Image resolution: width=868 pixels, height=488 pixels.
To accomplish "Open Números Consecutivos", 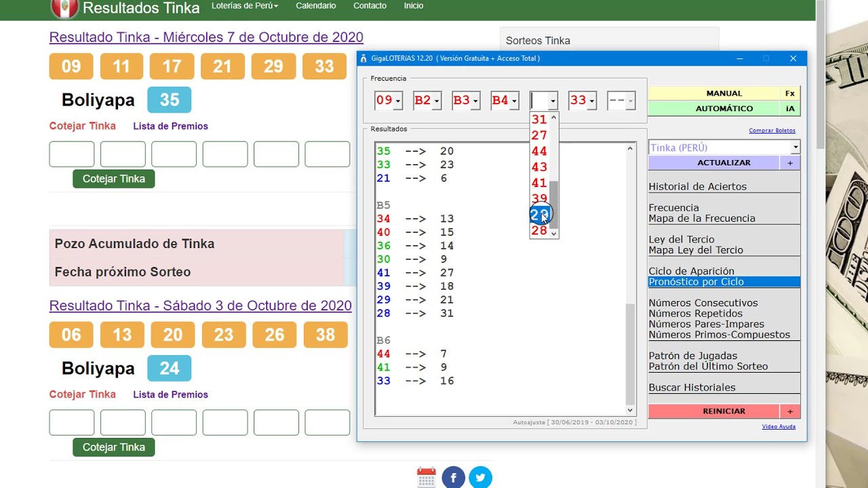I will pos(703,303).
